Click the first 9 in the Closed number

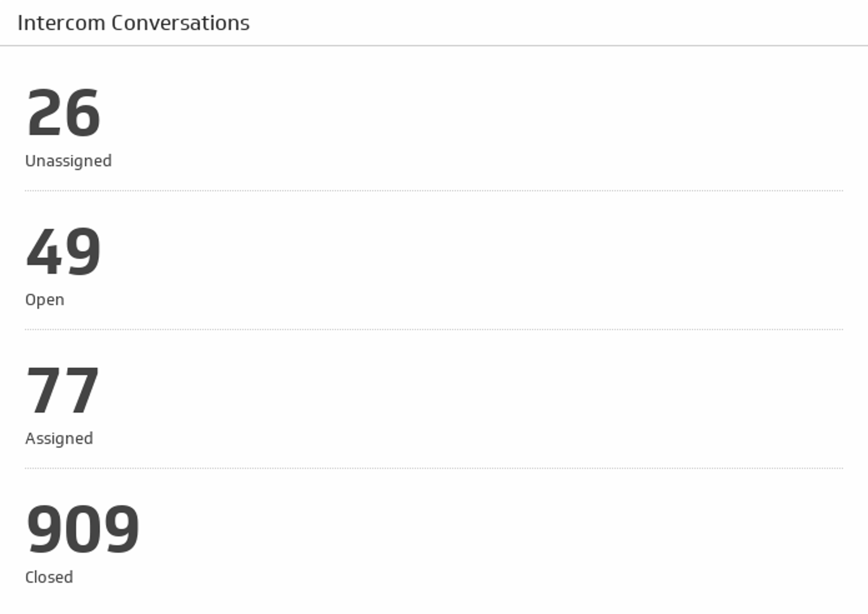[45, 529]
